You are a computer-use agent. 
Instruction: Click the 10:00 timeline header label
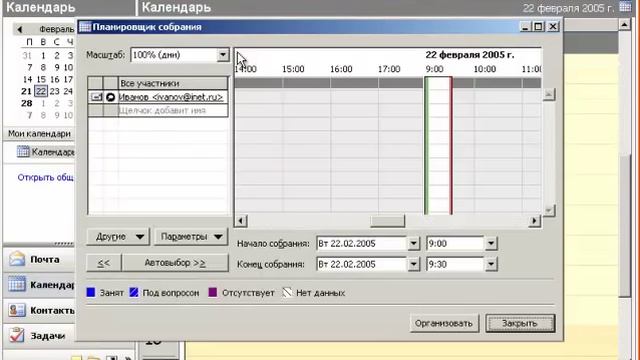(x=484, y=69)
